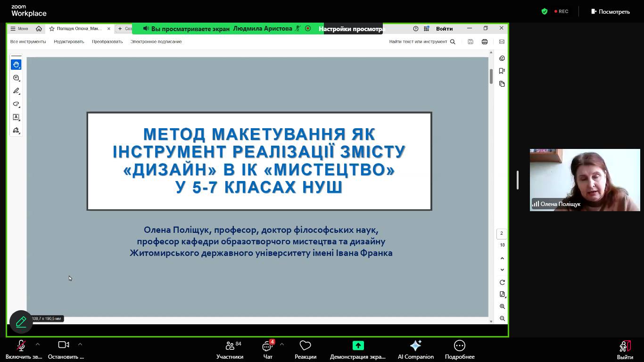Open the bookmarks panel icon
The width and height of the screenshot is (644, 362).
pos(502,71)
